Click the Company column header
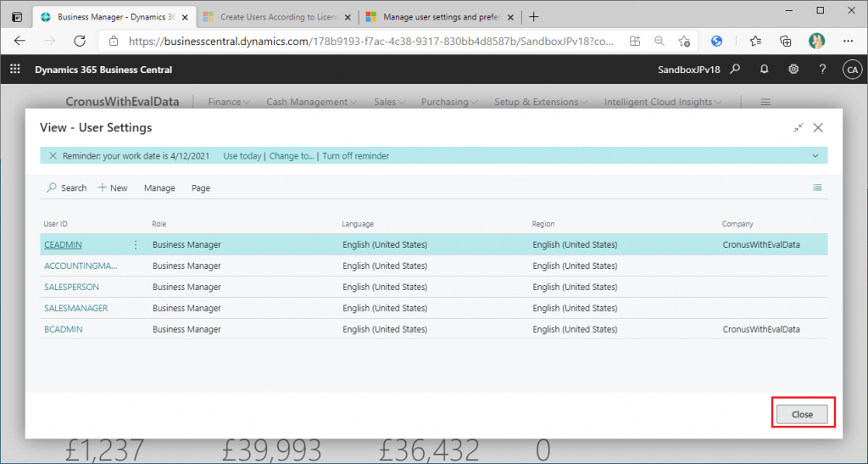Image resolution: width=868 pixels, height=464 pixels. point(737,224)
